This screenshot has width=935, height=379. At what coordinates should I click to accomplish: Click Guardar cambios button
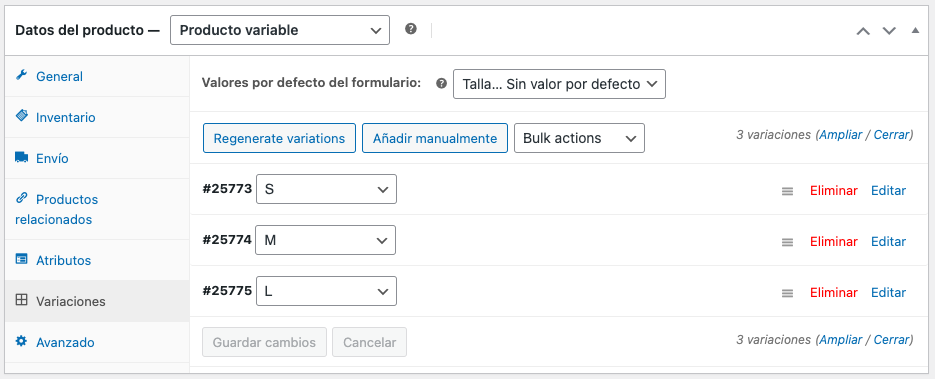pyautogui.click(x=264, y=342)
